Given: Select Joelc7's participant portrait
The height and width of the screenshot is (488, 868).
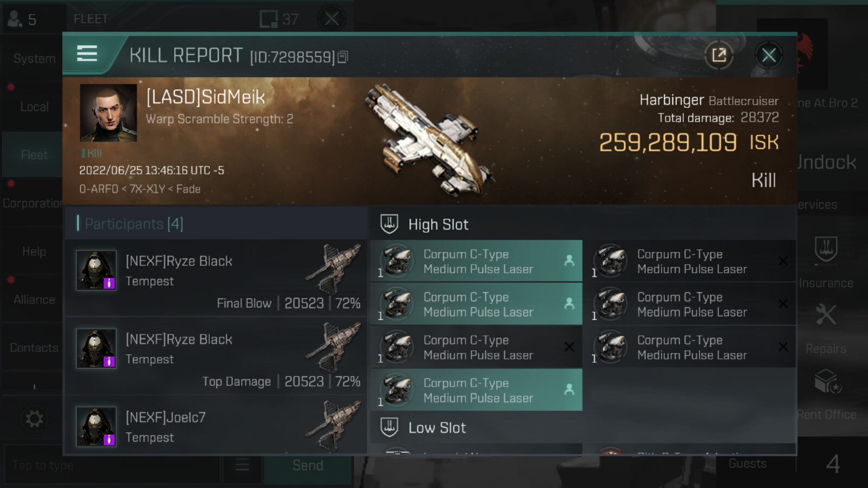Looking at the screenshot, I should [x=96, y=426].
